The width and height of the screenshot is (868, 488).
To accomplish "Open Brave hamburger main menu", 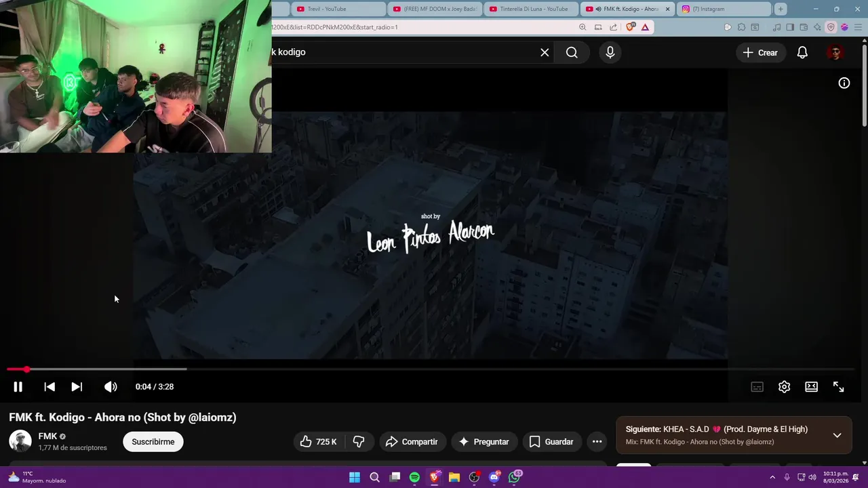I will (856, 27).
